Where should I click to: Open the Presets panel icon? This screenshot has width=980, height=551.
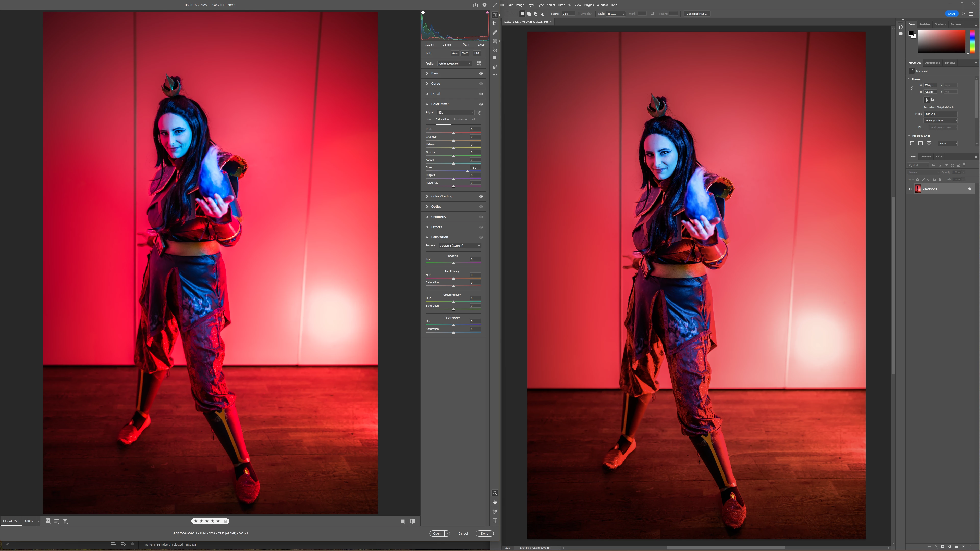point(495,67)
